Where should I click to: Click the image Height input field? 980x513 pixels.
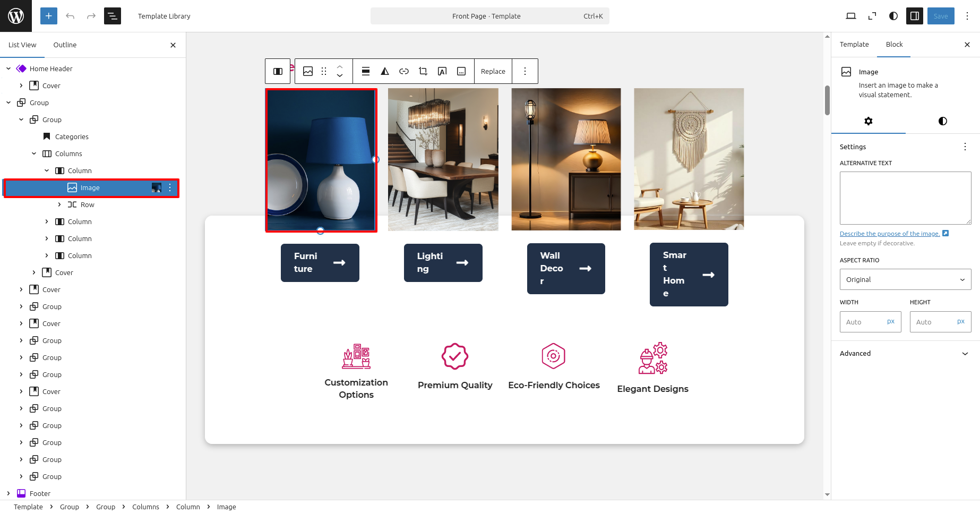coord(940,322)
